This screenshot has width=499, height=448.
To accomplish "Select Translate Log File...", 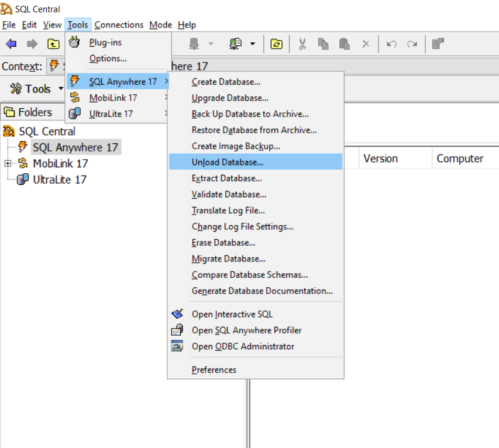I will (256, 211).
